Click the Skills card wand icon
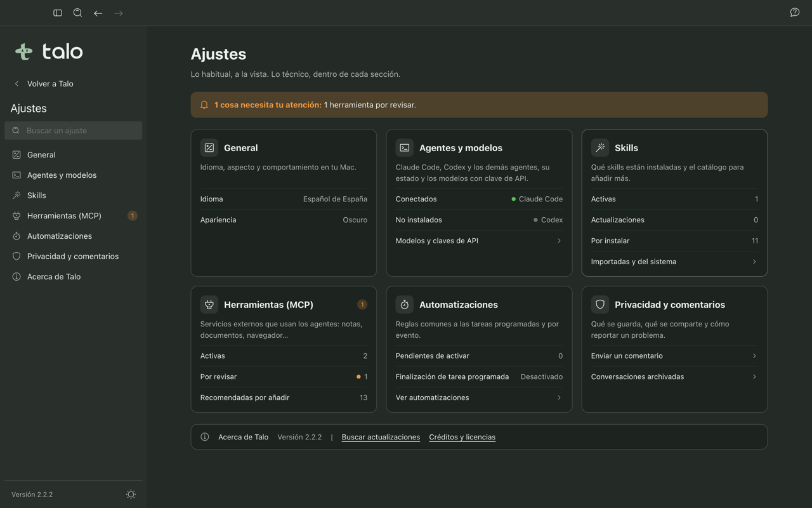The width and height of the screenshot is (812, 508). point(600,147)
